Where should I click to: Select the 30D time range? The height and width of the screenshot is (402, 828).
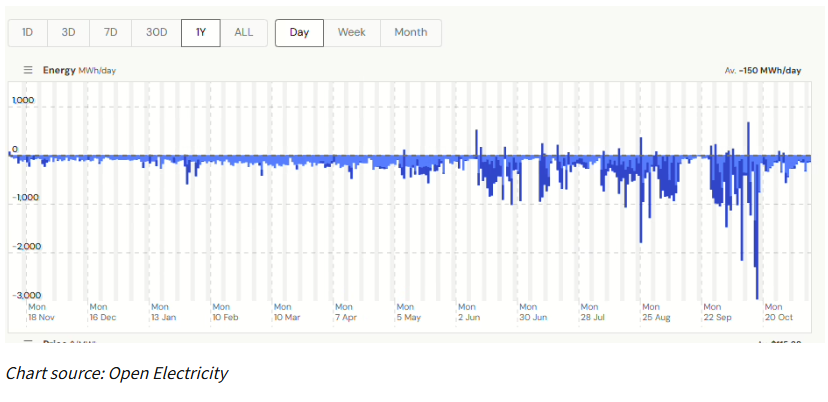[156, 33]
